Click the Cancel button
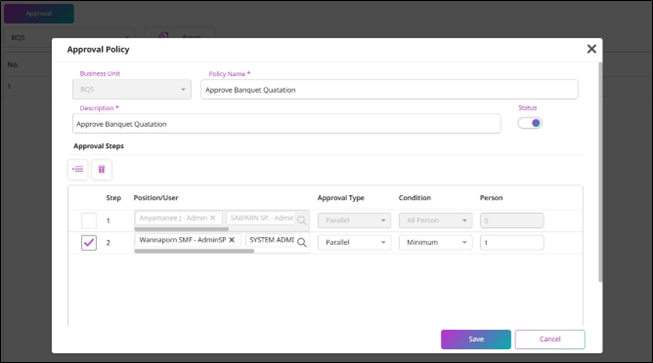 pyautogui.click(x=550, y=339)
